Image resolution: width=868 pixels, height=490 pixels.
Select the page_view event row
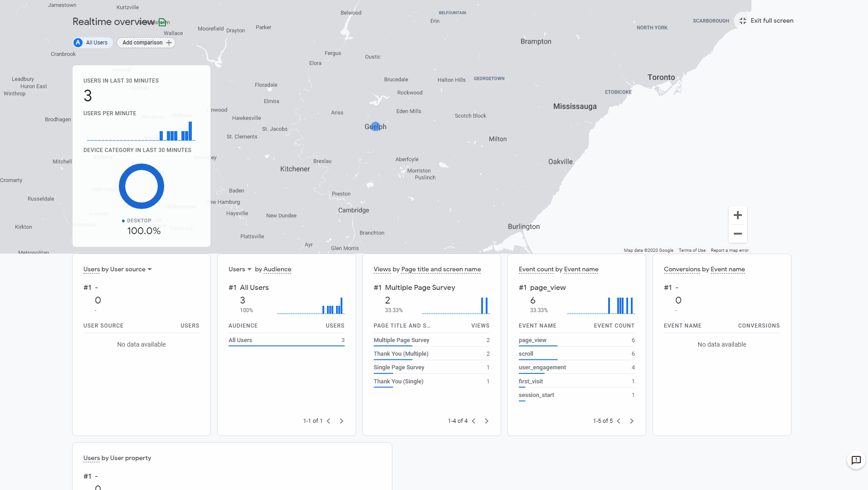[577, 340]
